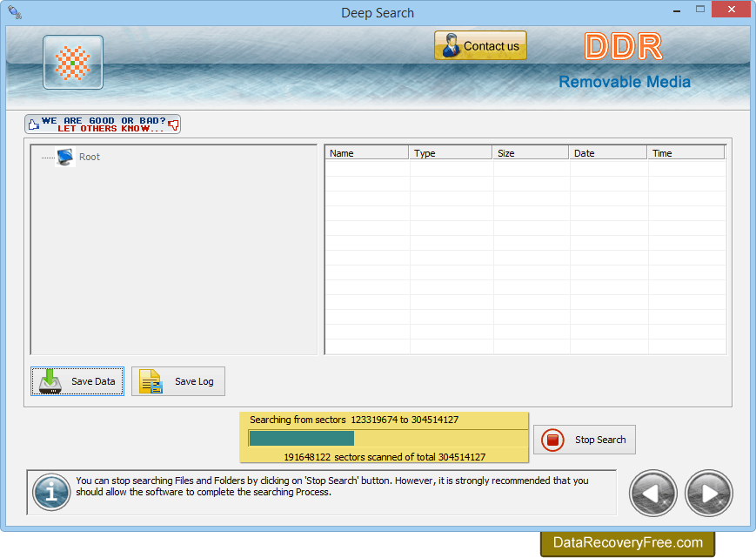Open the 'We are good or bad?' feedback banner
The width and height of the screenshot is (756, 558).
coord(103,124)
